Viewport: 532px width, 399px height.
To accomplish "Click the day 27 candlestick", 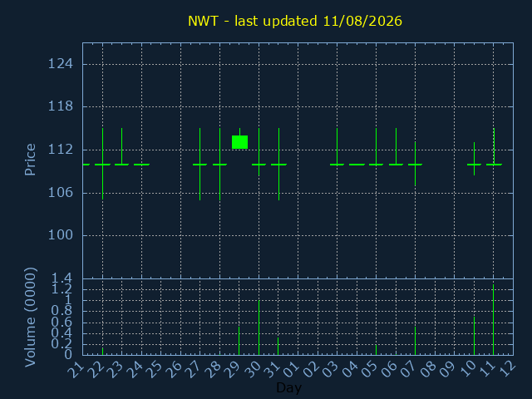I will click(x=199, y=165).
